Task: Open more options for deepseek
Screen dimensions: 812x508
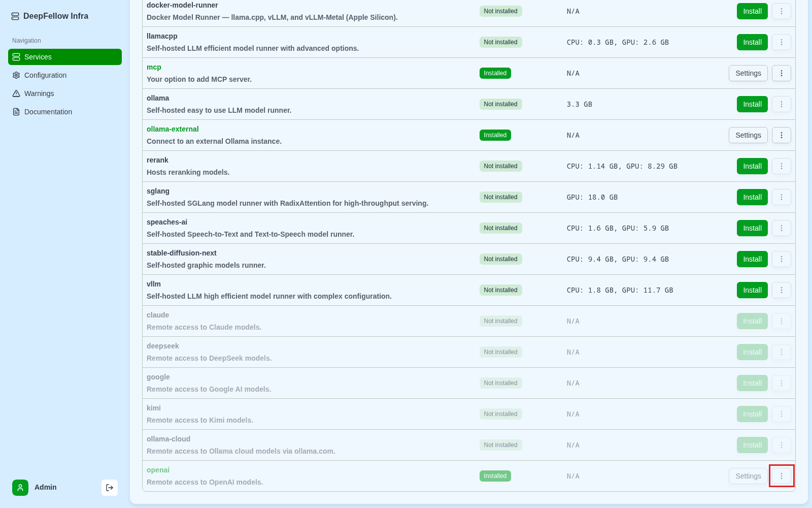Action: click(782, 352)
